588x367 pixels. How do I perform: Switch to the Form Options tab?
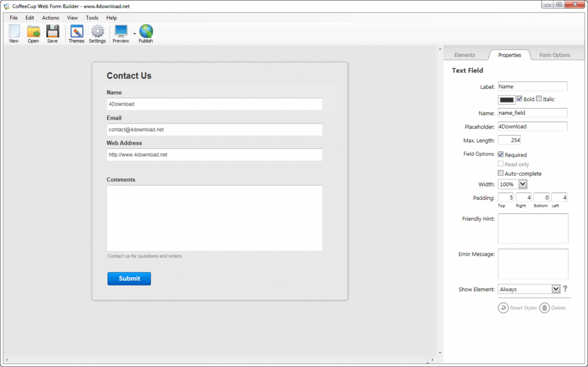tap(554, 55)
